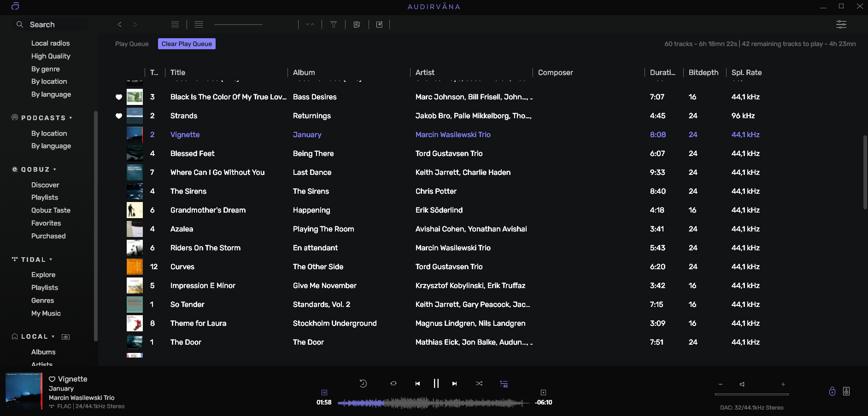Screen dimensions: 868x416
Task: Select Riders On The Storm track title
Action: (205, 248)
